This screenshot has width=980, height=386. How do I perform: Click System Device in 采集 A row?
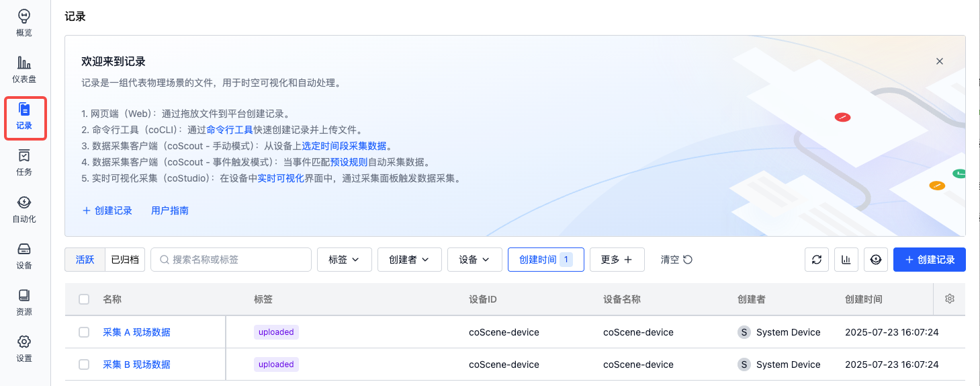tap(789, 332)
